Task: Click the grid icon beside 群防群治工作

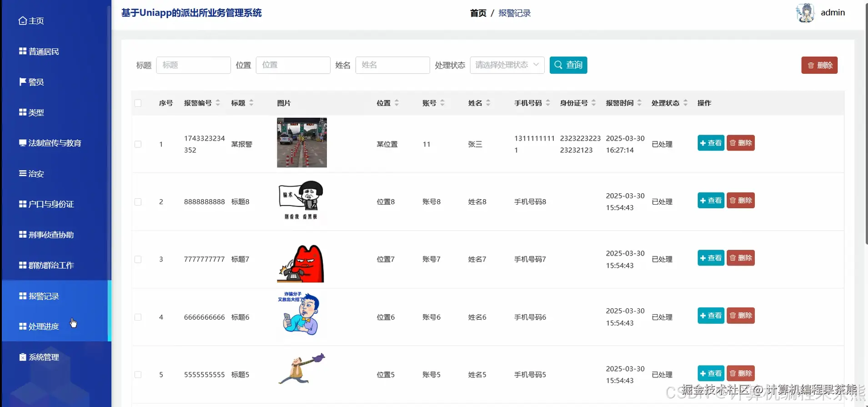Action: point(23,265)
